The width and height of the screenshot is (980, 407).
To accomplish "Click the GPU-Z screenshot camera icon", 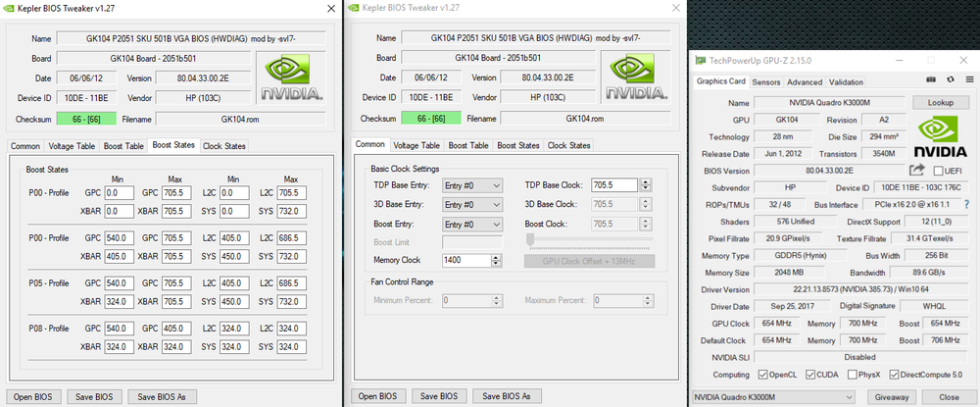I will [932, 81].
